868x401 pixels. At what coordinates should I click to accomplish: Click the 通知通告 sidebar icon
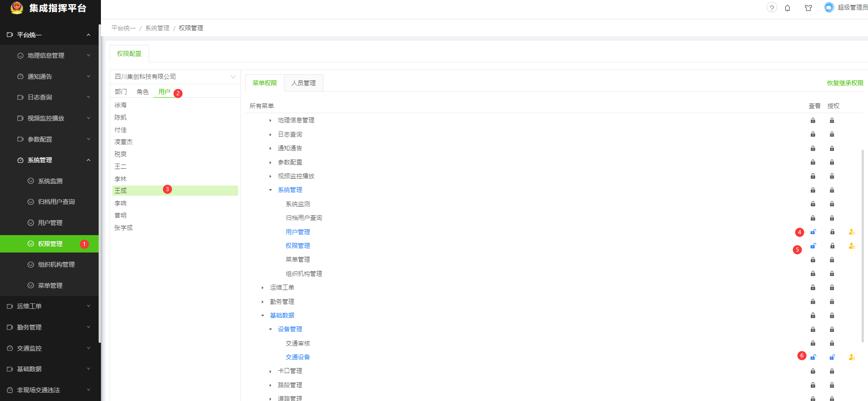point(20,77)
